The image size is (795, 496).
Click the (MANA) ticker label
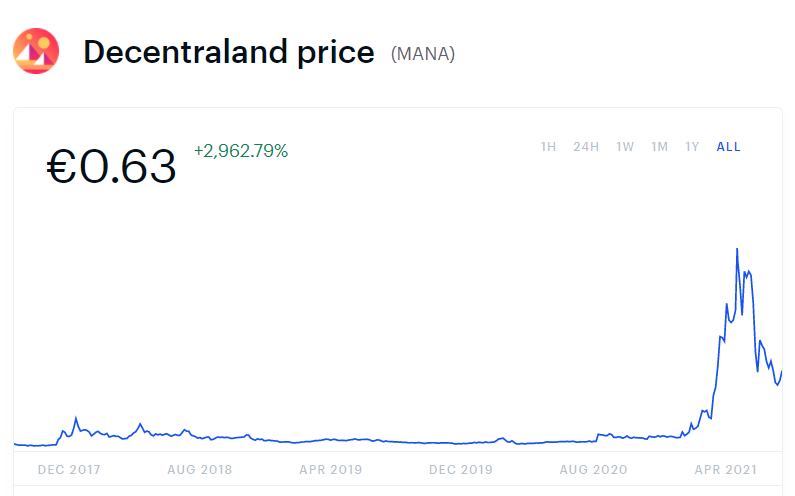[x=422, y=54]
